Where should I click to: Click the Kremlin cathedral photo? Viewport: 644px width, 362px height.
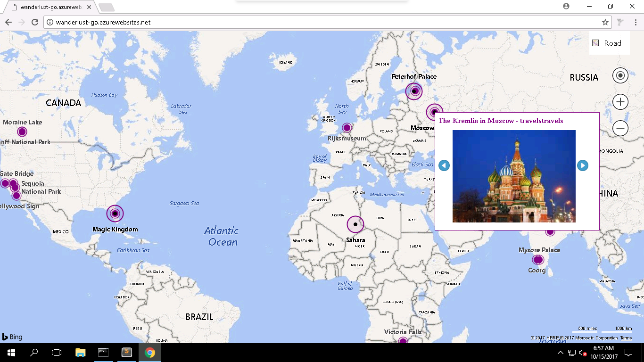[x=514, y=176]
